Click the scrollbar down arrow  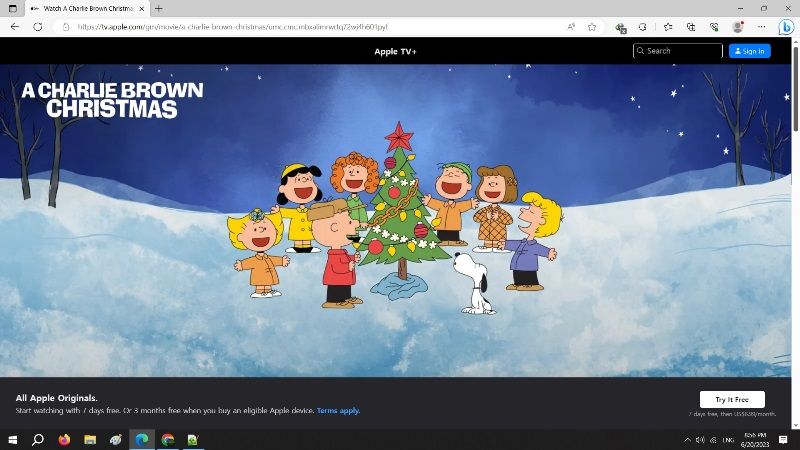point(795,424)
